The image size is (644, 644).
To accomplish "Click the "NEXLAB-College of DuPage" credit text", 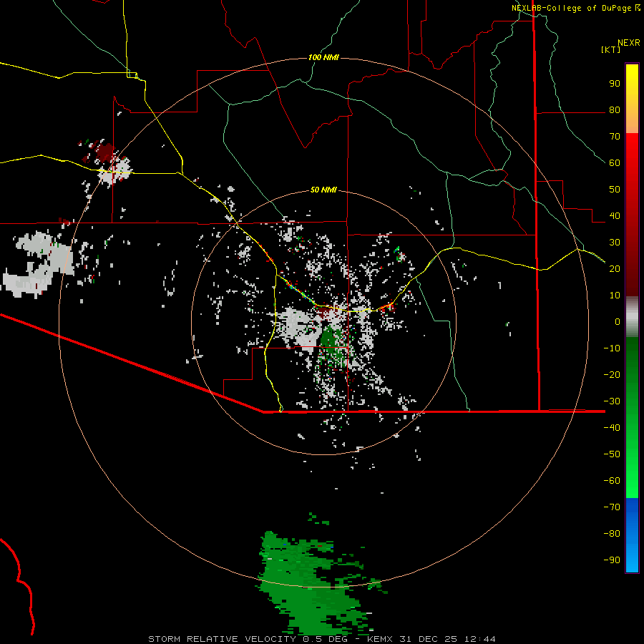I will click(571, 8).
